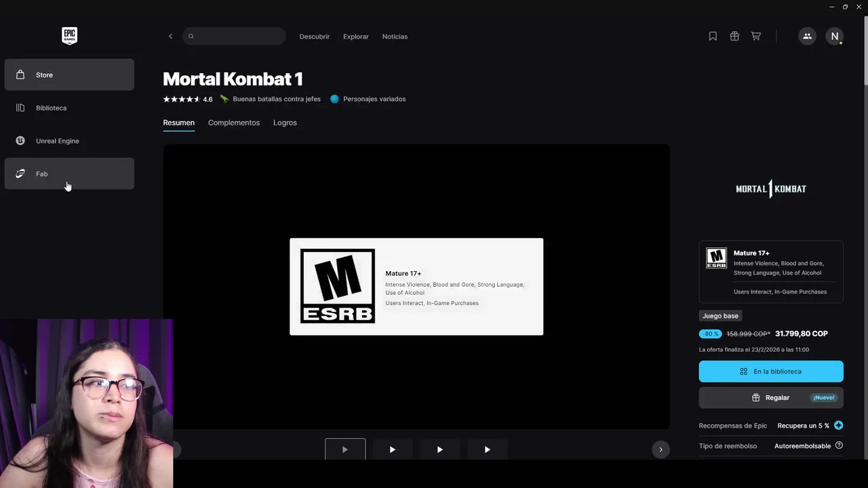The height and width of the screenshot is (488, 868).
Task: Click the Regalar button
Action: coord(771,398)
